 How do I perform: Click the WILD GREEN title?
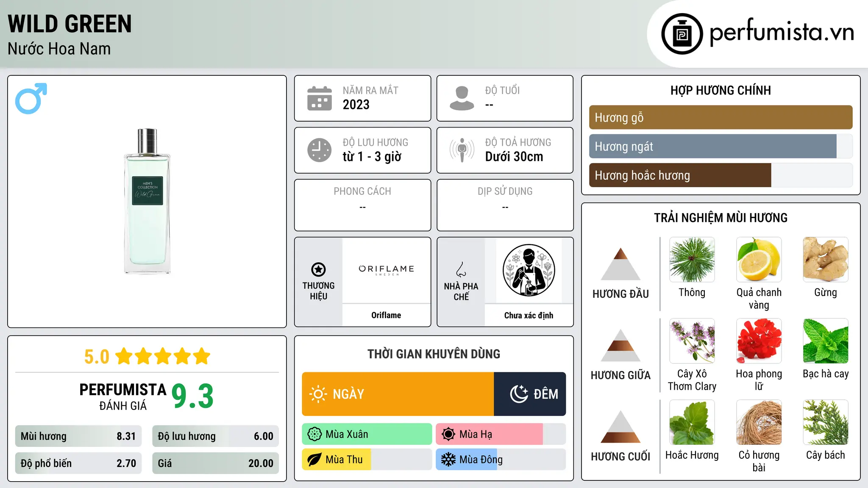(70, 24)
